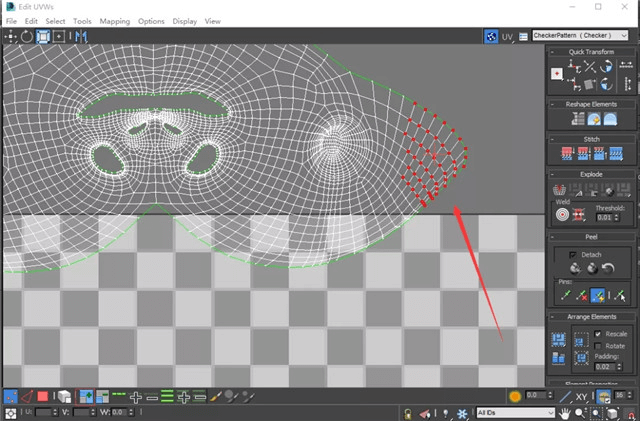Click the Relax custom icon
640x421 pixels.
coord(610,119)
